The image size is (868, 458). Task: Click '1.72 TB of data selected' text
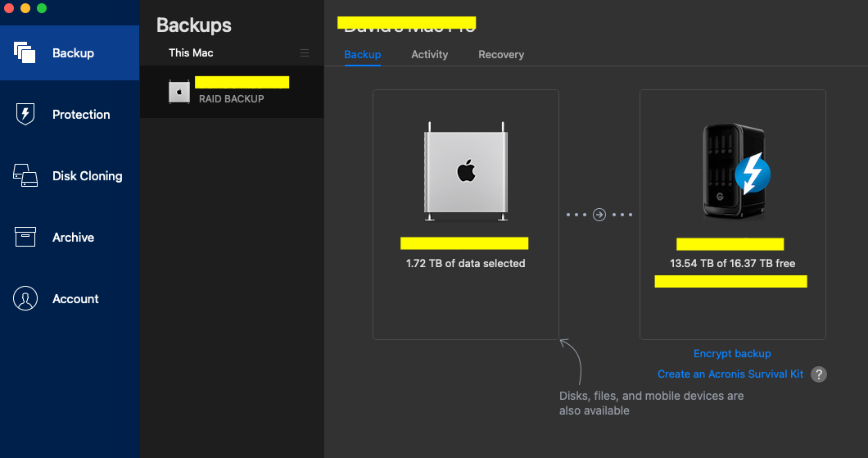pos(466,264)
